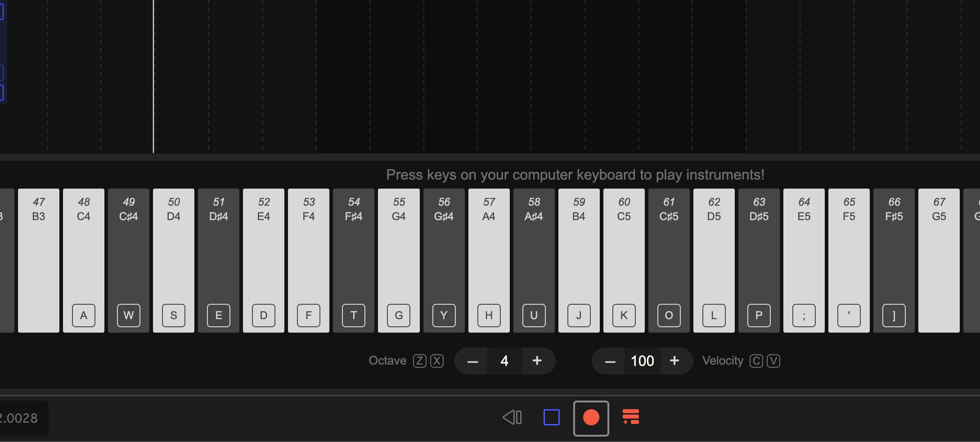The height and width of the screenshot is (442, 980).
Task: Play the G5 piano key
Action: pos(939,260)
